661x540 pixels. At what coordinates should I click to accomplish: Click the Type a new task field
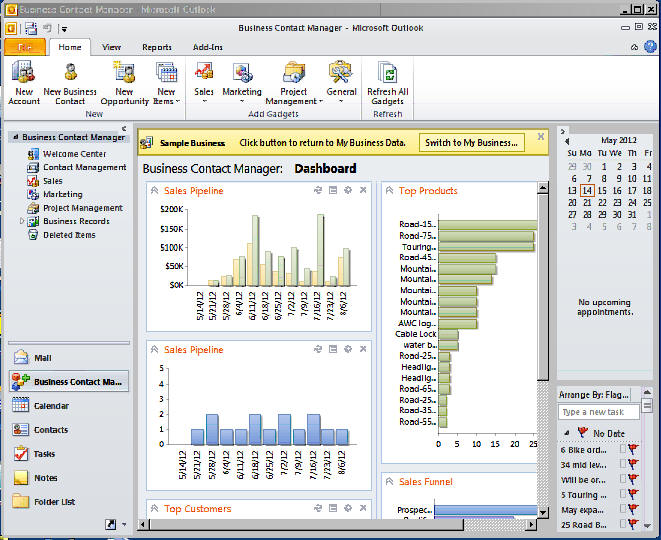(599, 412)
